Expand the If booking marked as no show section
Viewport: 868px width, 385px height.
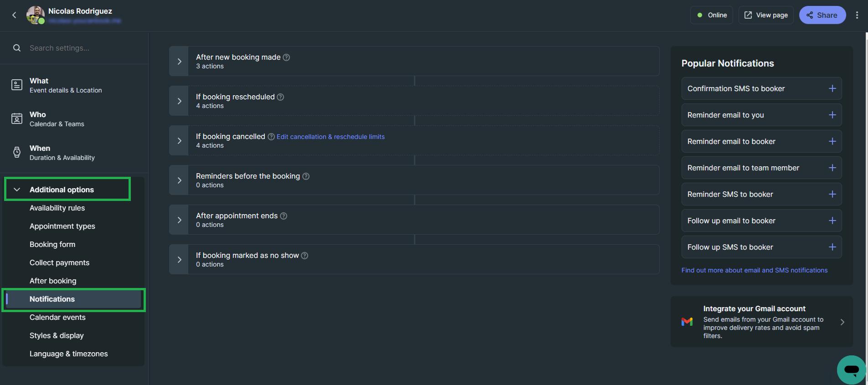pos(179,259)
